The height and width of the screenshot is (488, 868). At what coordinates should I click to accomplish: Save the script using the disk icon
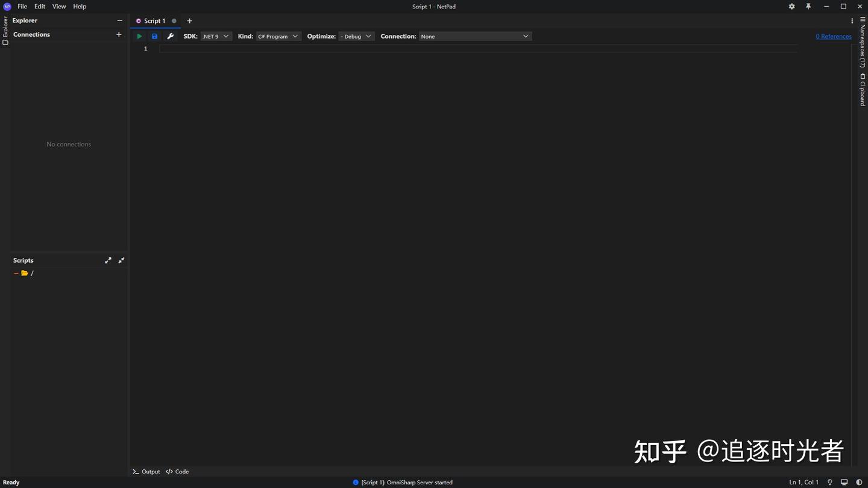[x=154, y=36]
